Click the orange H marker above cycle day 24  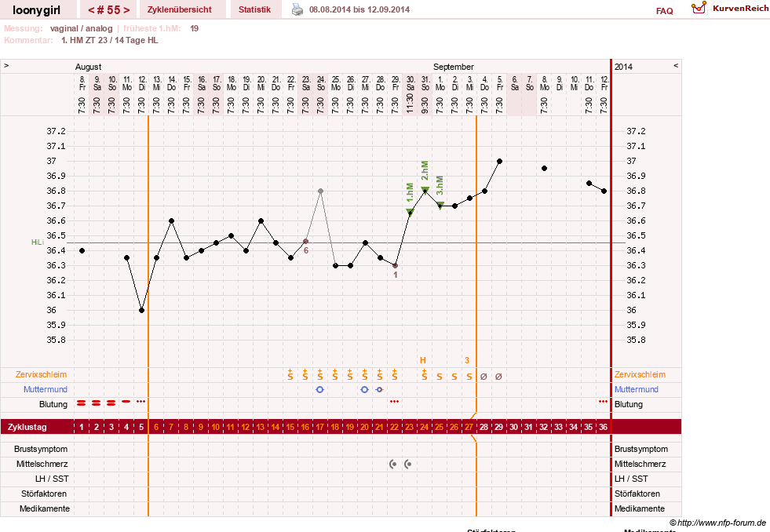423,360
